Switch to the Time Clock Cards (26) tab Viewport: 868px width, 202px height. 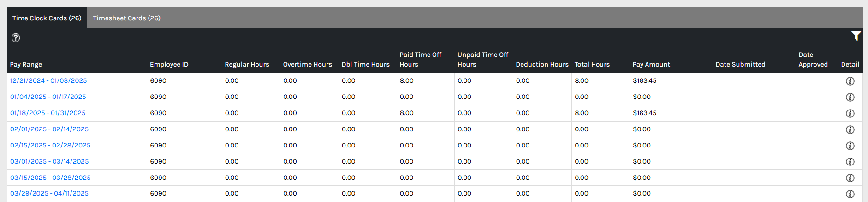pos(47,18)
